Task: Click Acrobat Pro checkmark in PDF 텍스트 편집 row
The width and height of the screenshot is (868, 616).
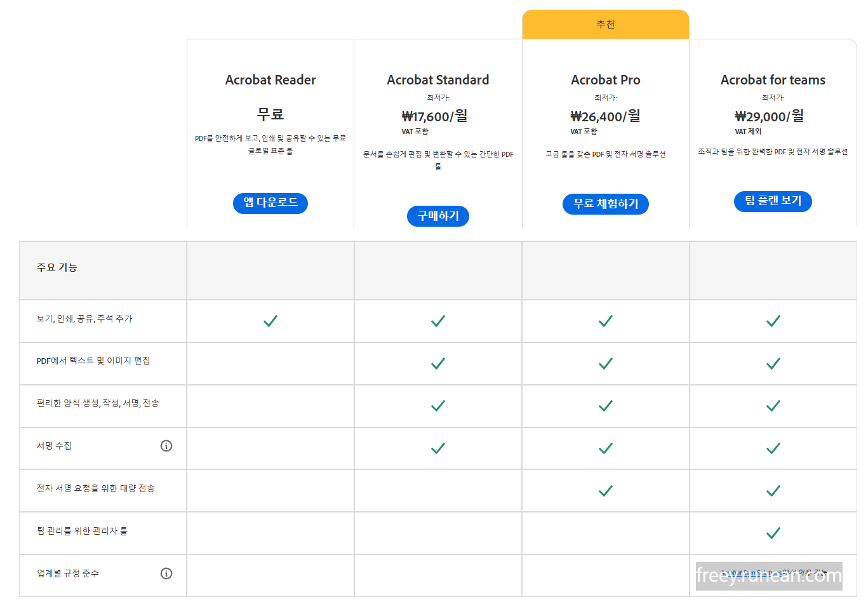Action: (606, 363)
